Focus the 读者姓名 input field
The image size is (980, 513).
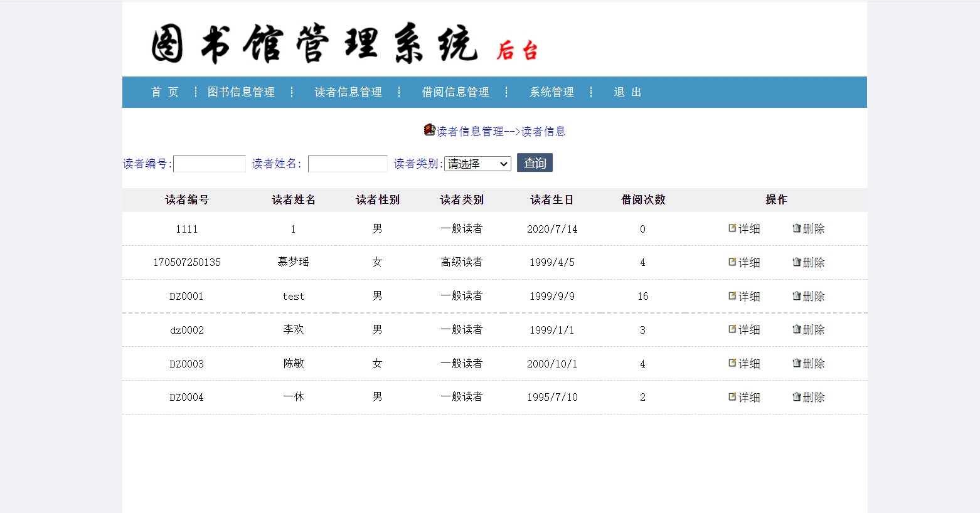point(348,164)
